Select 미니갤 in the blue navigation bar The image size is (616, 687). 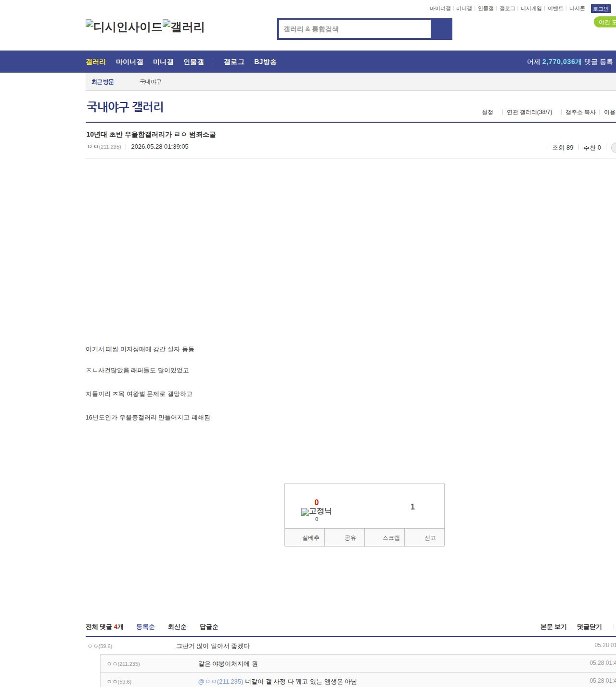click(163, 62)
